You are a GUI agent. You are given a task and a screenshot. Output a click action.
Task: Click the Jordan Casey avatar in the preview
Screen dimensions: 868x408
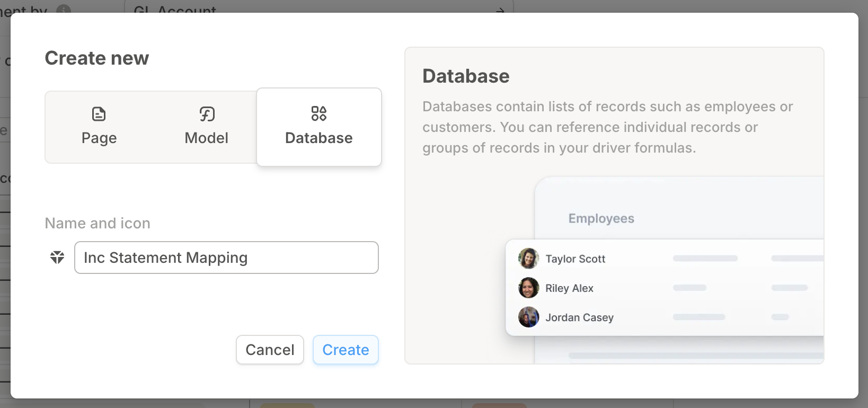(528, 317)
